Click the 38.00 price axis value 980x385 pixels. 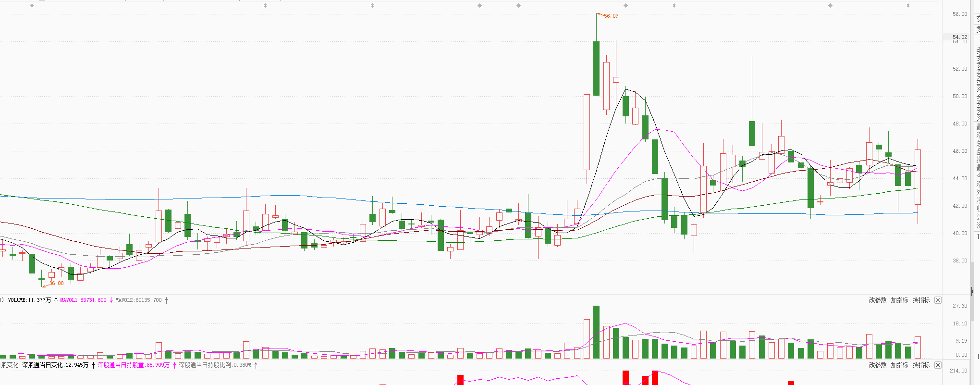(960, 261)
